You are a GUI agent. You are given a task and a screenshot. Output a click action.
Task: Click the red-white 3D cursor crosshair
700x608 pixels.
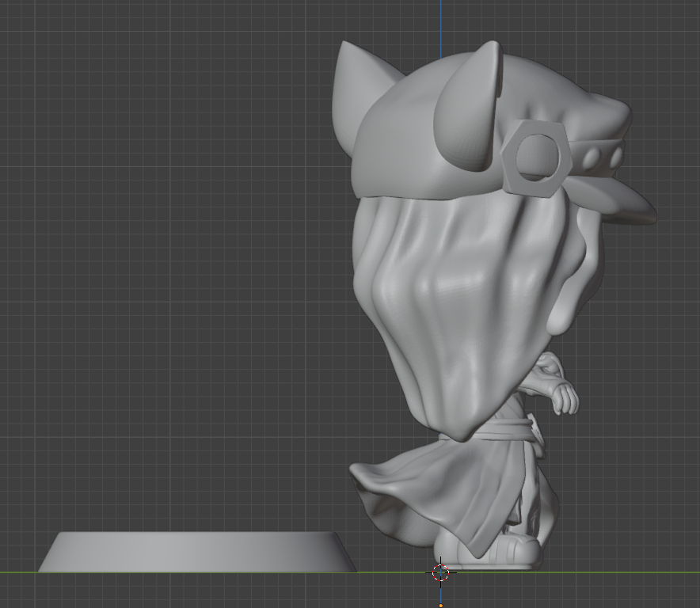[440, 572]
